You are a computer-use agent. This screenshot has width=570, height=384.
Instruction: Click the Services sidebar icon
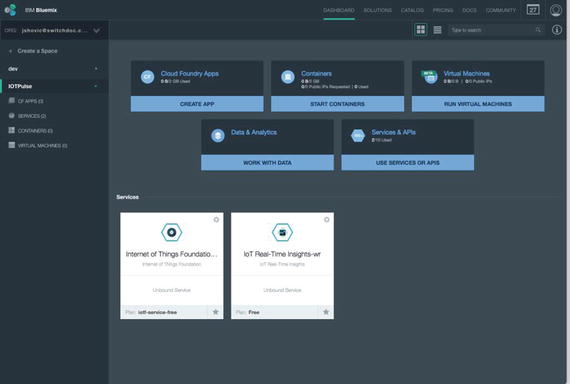[x=12, y=116]
